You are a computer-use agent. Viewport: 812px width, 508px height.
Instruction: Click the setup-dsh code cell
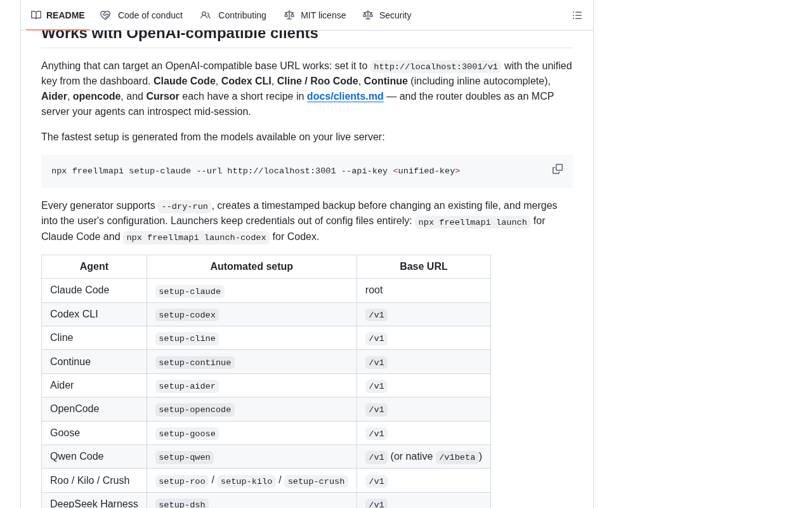tap(182, 504)
